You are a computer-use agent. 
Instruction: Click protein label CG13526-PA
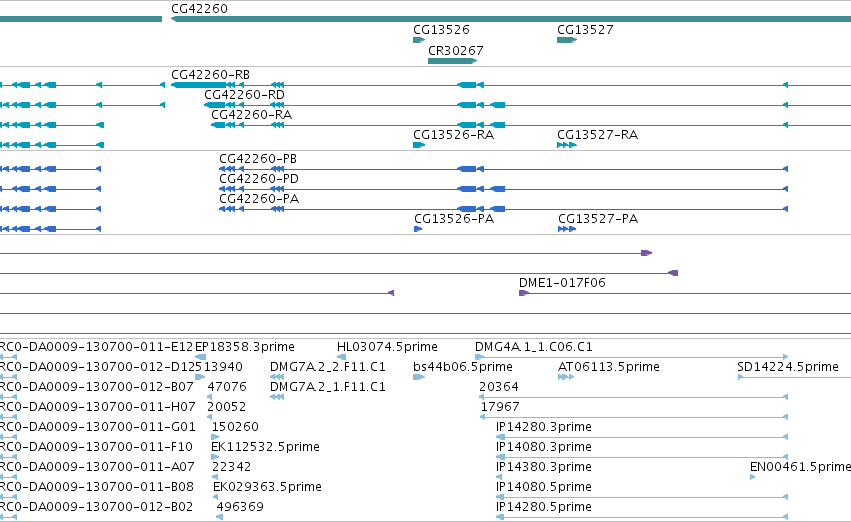454,219
